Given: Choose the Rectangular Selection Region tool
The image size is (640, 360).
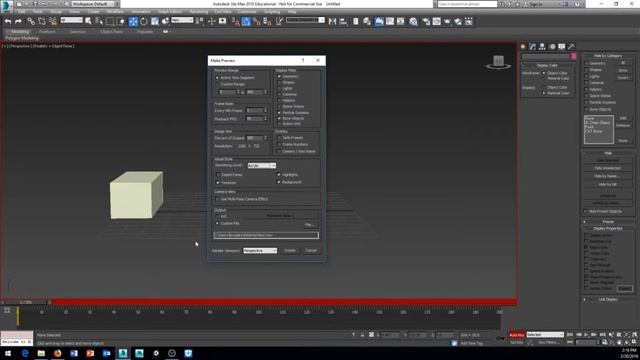Looking at the screenshot, I should click(110, 21).
